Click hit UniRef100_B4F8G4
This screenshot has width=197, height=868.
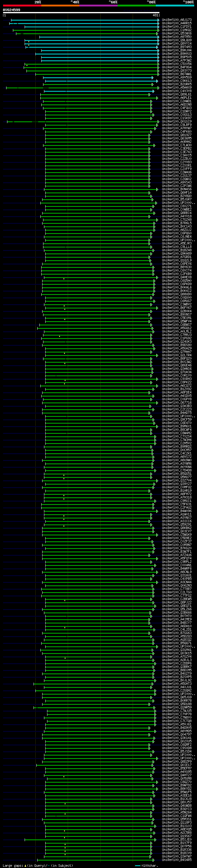pyautogui.click(x=177, y=67)
